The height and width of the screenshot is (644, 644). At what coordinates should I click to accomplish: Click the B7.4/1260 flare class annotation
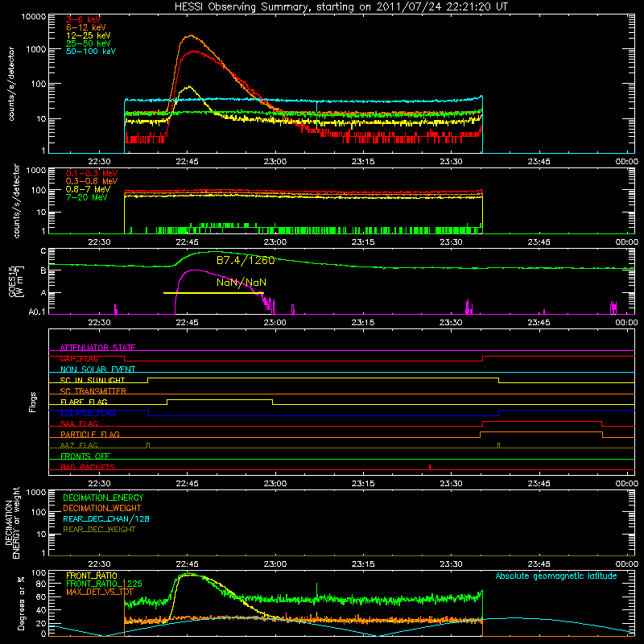coord(246,260)
